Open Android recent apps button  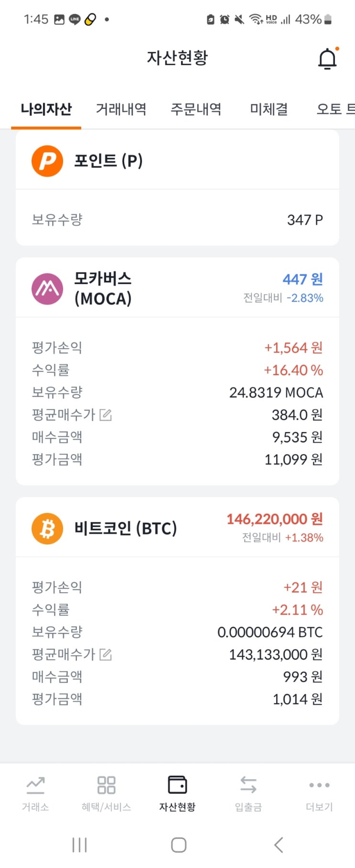[x=79, y=845]
